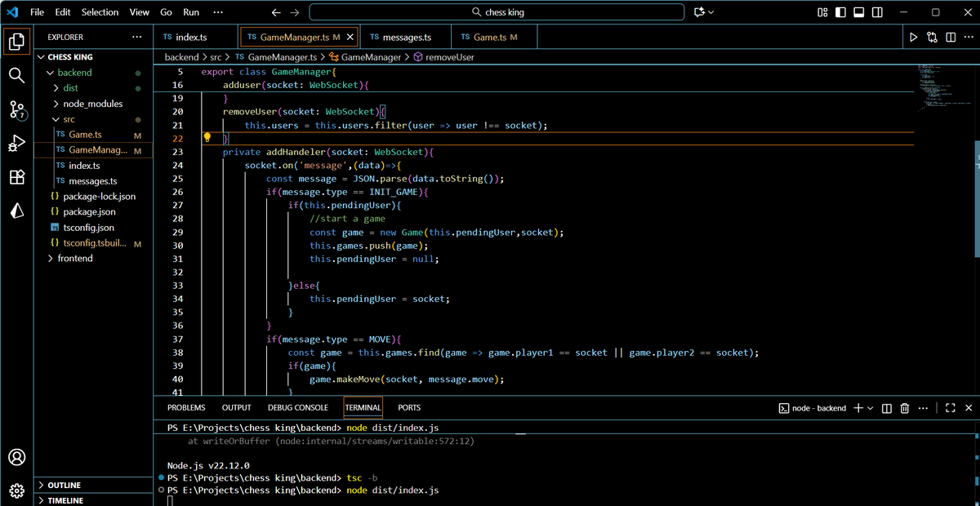
Task: Close the terminal panel
Action: pos(969,408)
